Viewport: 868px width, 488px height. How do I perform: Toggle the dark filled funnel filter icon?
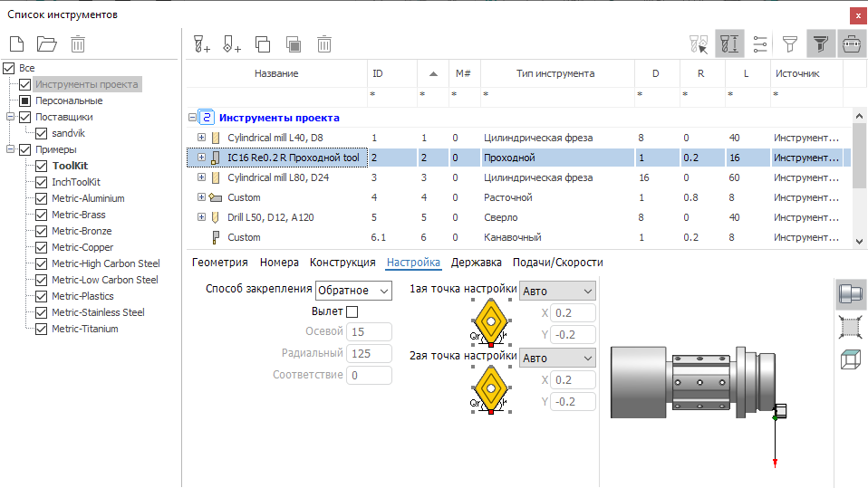pos(821,43)
